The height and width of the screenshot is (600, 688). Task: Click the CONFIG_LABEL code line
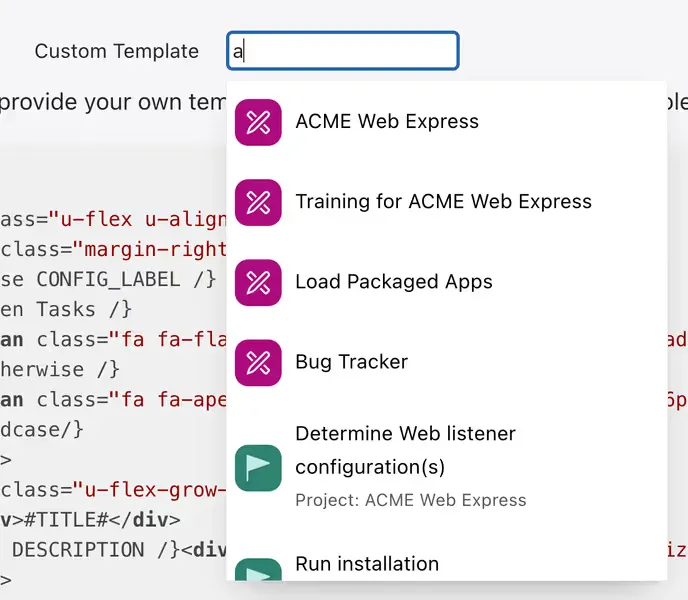(x=108, y=280)
